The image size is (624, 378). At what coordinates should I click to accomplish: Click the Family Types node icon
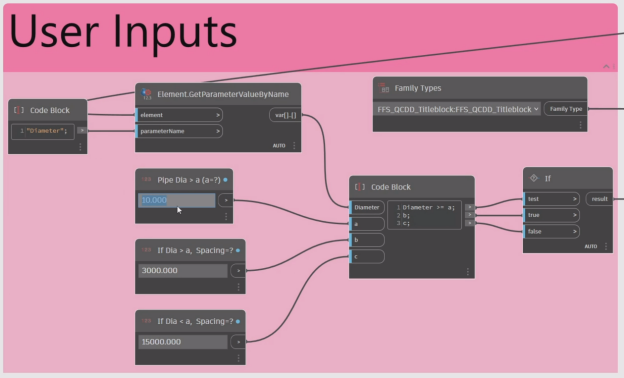[x=384, y=88]
